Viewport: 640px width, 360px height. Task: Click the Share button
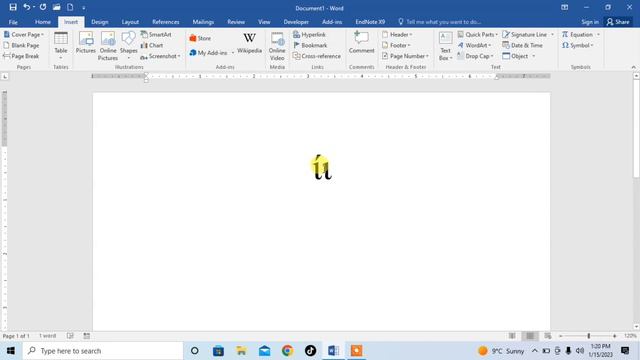coord(618,22)
